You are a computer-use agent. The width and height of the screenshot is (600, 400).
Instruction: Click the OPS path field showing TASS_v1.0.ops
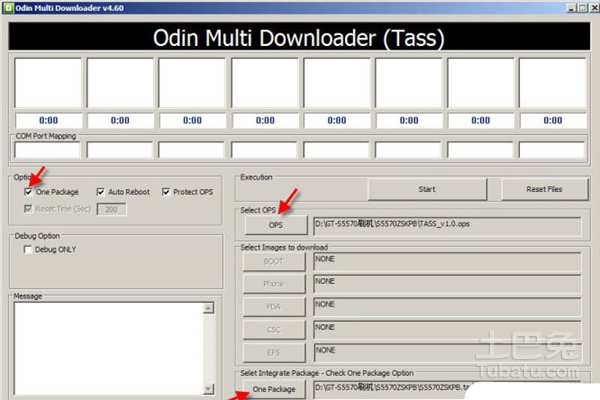(447, 227)
